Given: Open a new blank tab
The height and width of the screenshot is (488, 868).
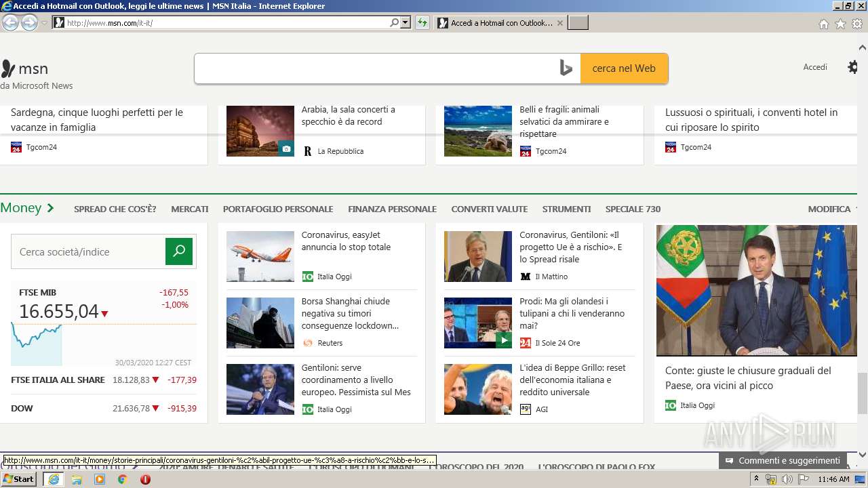Looking at the screenshot, I should click(x=578, y=23).
